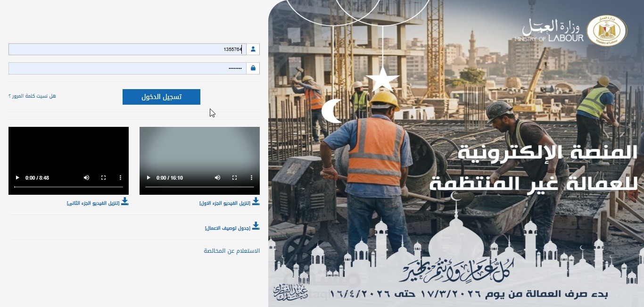Click download icon for video part one
Viewport: 644px width, 307px height.
click(256, 201)
